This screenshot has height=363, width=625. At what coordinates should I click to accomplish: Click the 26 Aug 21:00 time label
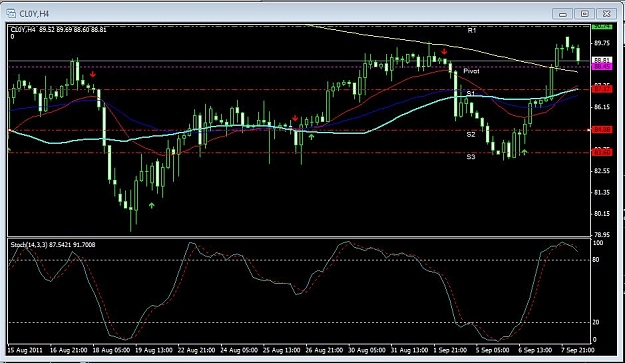[x=324, y=350]
